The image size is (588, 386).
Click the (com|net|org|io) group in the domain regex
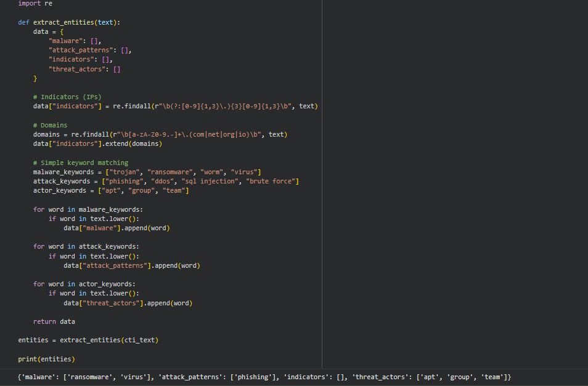[219, 134]
